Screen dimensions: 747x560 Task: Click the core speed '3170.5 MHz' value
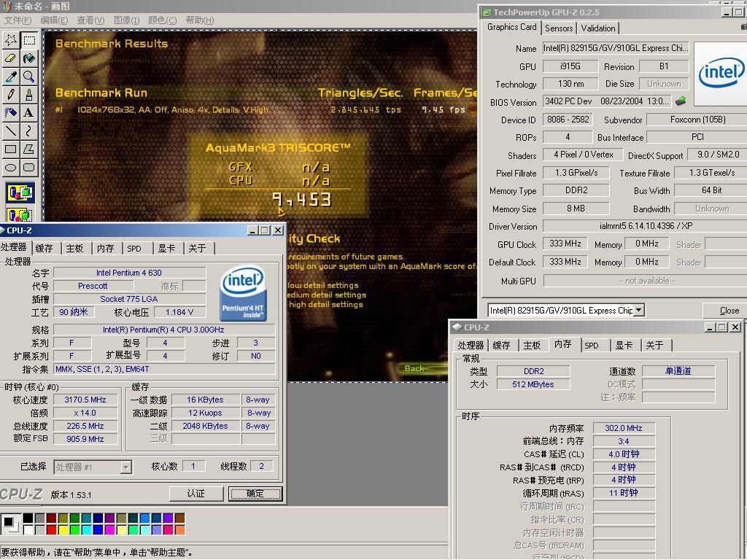[x=85, y=400]
